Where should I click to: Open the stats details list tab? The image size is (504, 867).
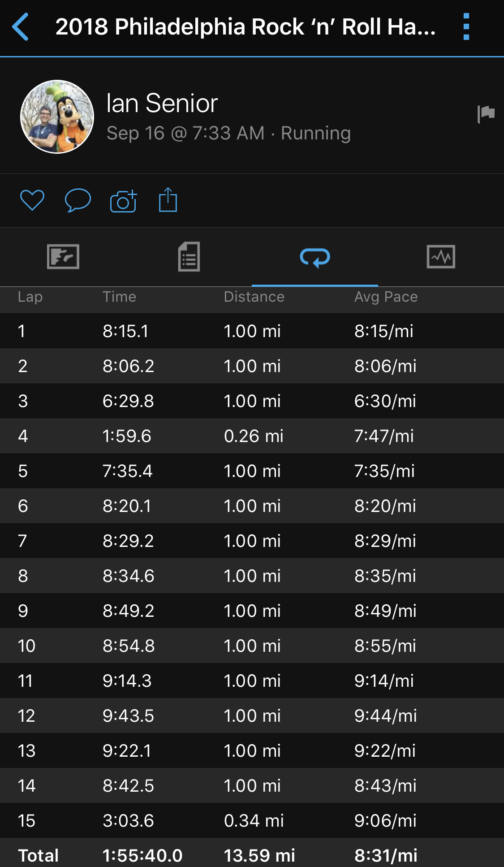[189, 257]
